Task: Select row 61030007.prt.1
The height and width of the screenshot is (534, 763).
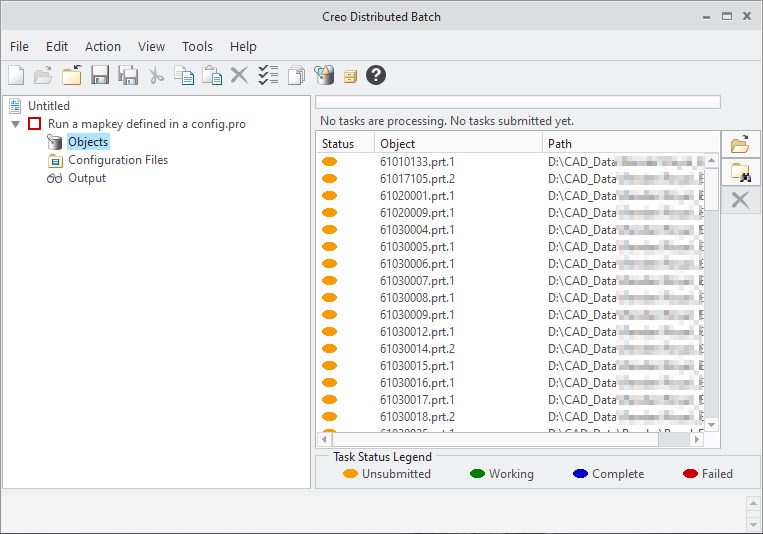Action: pos(510,281)
